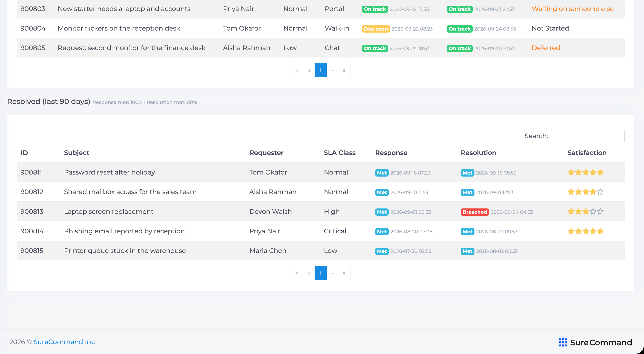This screenshot has height=354, width=644.
Task: Click four-star rating for Shared mailbox ticket
Action: [586, 192]
